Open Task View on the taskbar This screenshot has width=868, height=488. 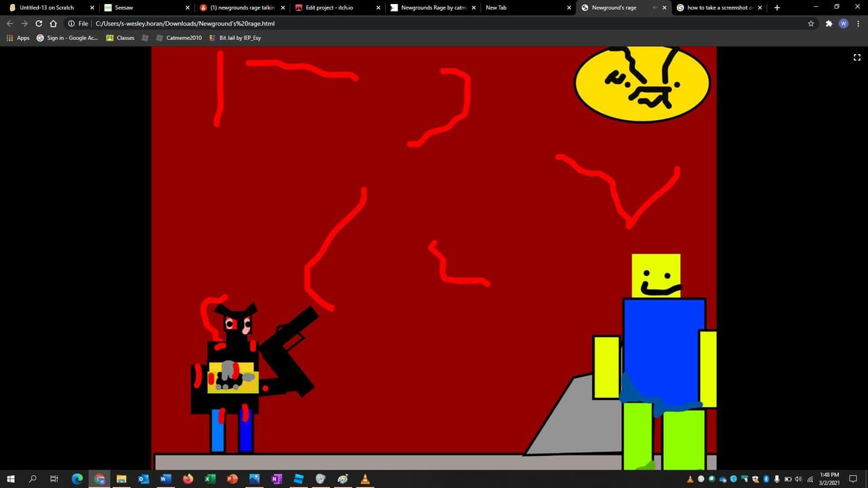click(54, 479)
